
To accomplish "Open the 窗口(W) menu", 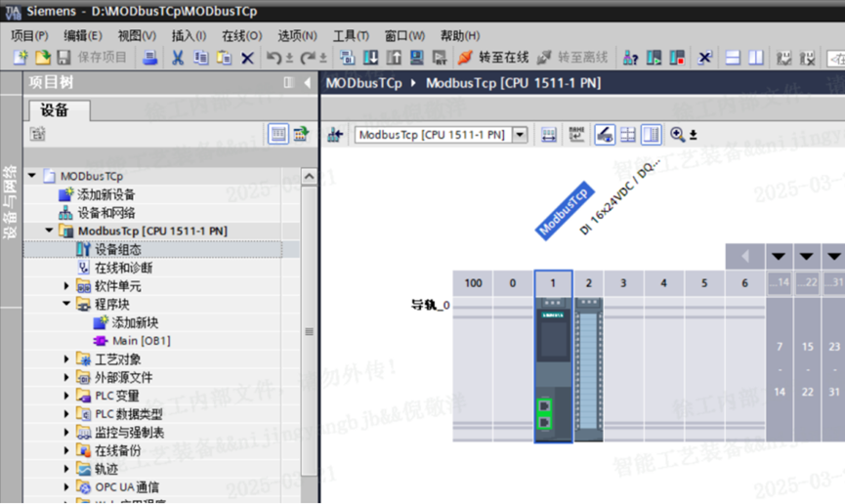I will [x=404, y=35].
